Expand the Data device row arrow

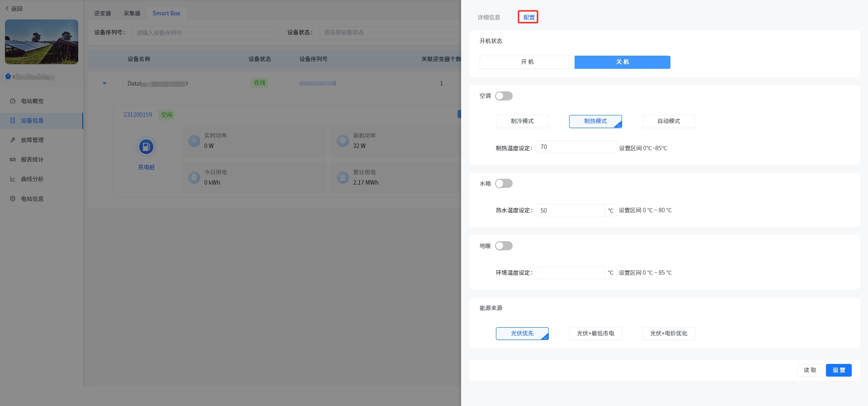click(104, 83)
